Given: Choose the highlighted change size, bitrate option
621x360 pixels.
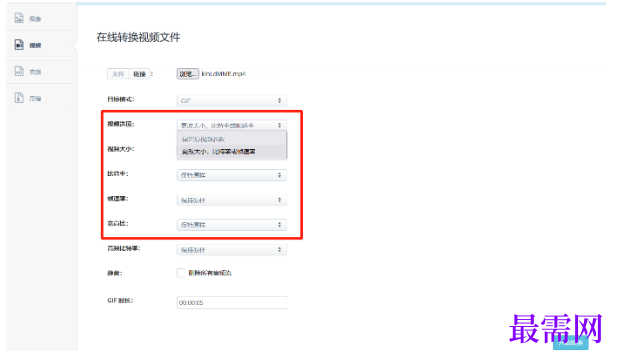Looking at the screenshot, I should click(x=232, y=152).
